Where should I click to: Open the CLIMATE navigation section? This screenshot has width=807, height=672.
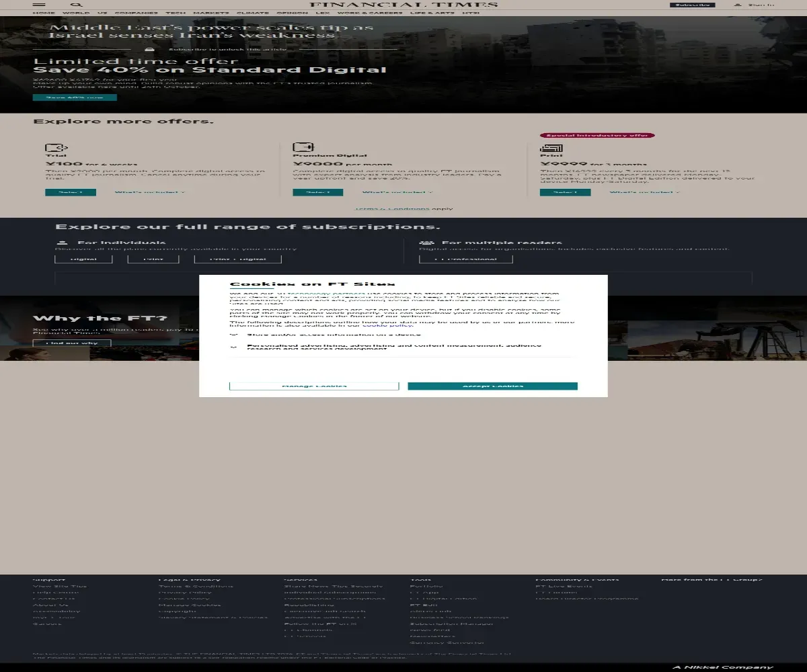point(252,13)
